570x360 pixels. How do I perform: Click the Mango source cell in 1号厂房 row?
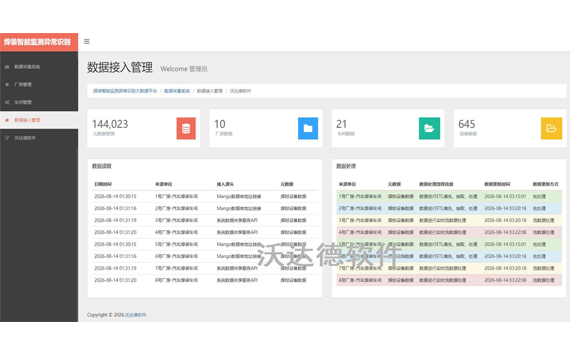239,196
